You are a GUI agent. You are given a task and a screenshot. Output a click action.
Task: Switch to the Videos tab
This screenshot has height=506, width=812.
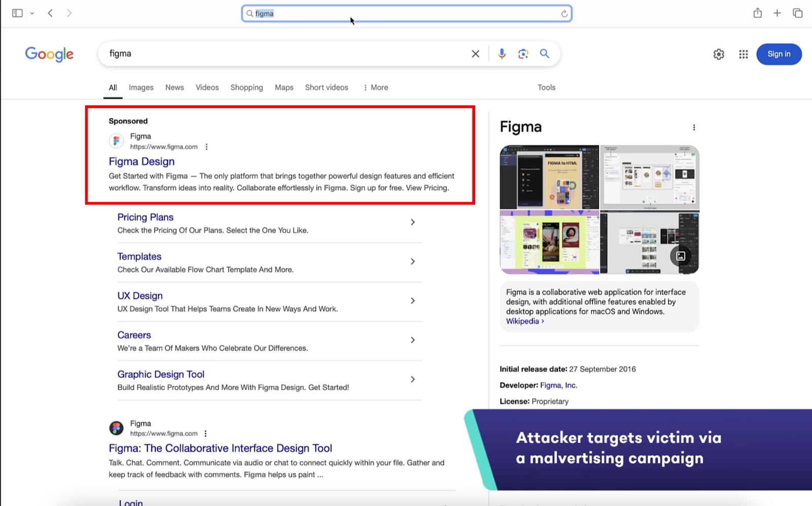[207, 88]
